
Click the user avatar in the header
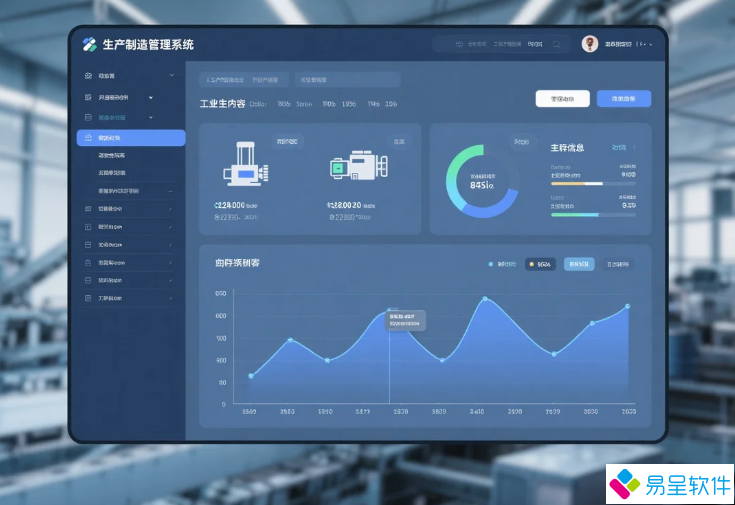[590, 44]
